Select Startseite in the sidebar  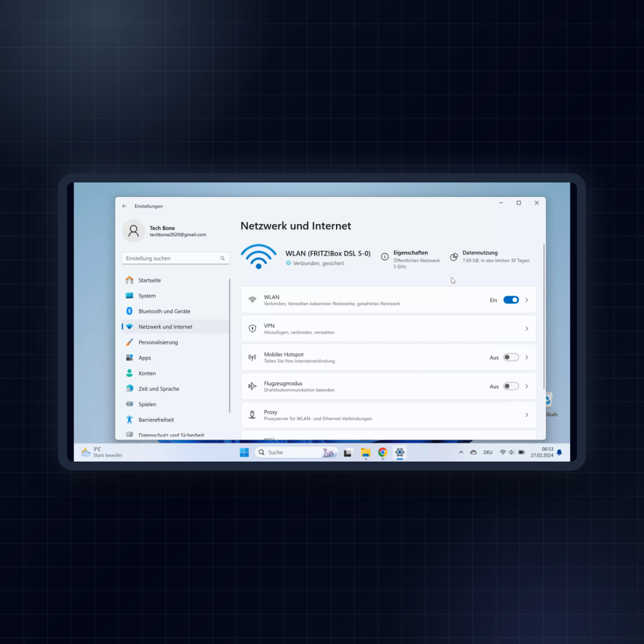pos(175,280)
